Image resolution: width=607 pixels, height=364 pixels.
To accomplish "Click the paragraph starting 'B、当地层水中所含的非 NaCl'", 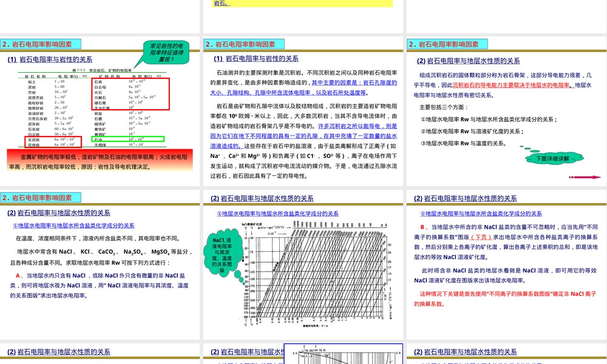I will click(x=506, y=242).
